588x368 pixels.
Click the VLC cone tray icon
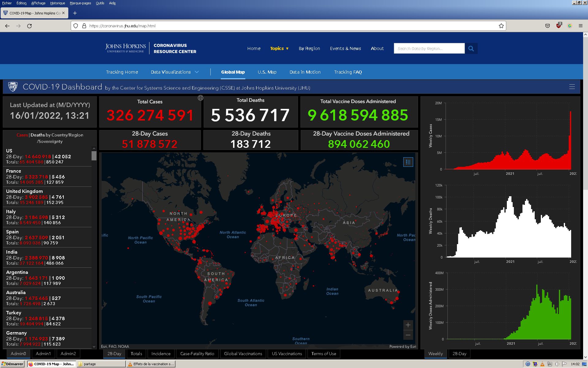[x=542, y=364]
